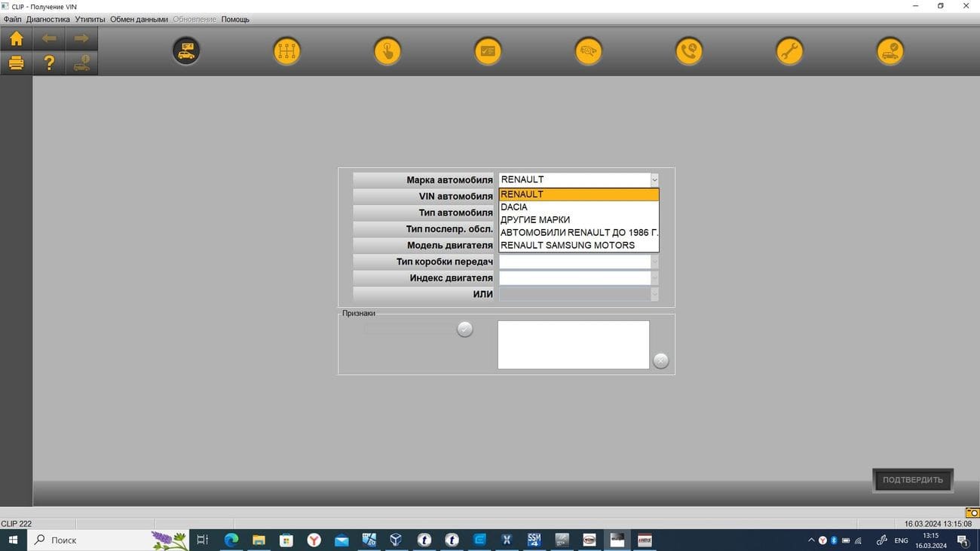980x551 pixels.
Task: Open the ИЛИ dropdown field
Action: tap(579, 294)
